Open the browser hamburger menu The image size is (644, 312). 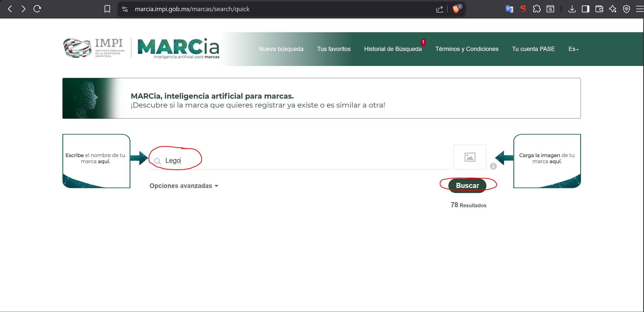(x=639, y=9)
